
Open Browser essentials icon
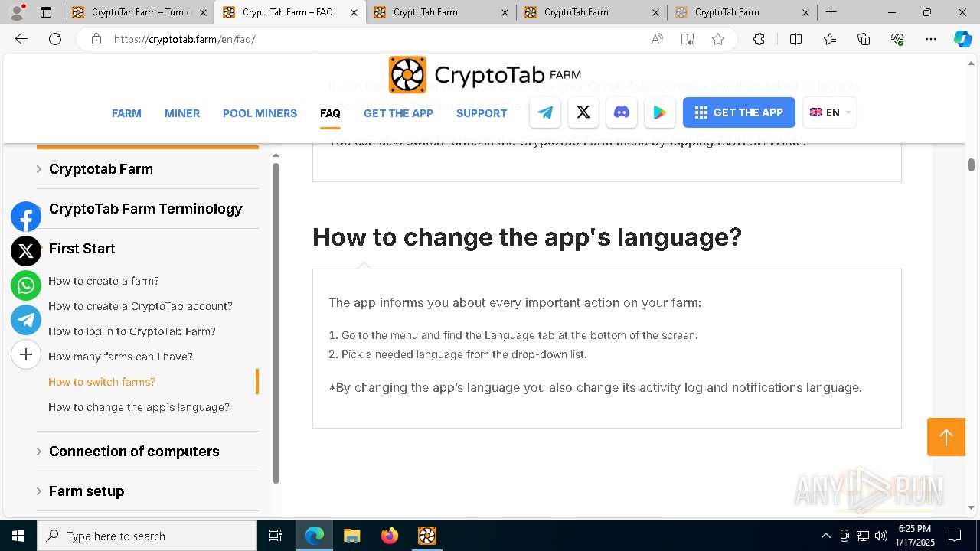click(x=897, y=39)
